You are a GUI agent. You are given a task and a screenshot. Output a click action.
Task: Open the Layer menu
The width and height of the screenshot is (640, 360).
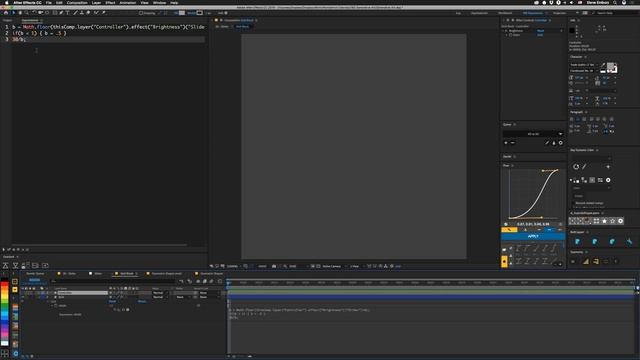coord(96,2)
